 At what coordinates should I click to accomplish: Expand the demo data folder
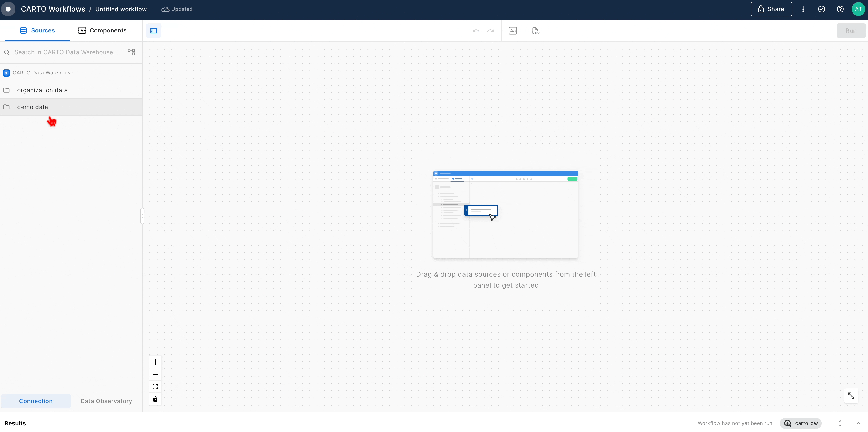pos(71,107)
